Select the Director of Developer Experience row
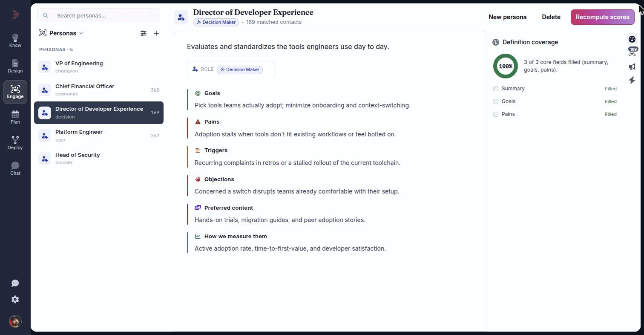This screenshot has height=335, width=644. click(x=99, y=113)
